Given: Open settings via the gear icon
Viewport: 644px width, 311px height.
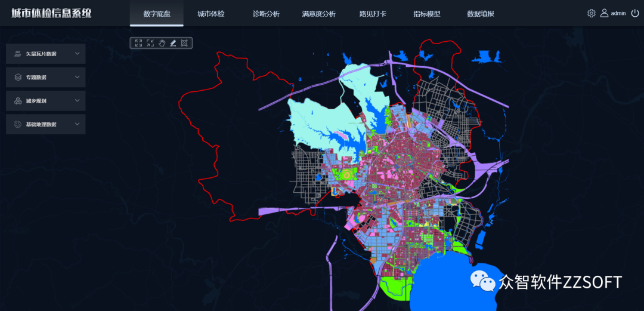Looking at the screenshot, I should 591,13.
